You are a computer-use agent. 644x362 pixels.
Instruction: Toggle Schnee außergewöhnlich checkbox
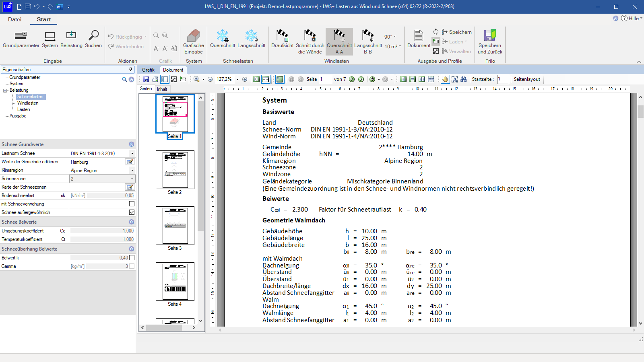pyautogui.click(x=132, y=212)
